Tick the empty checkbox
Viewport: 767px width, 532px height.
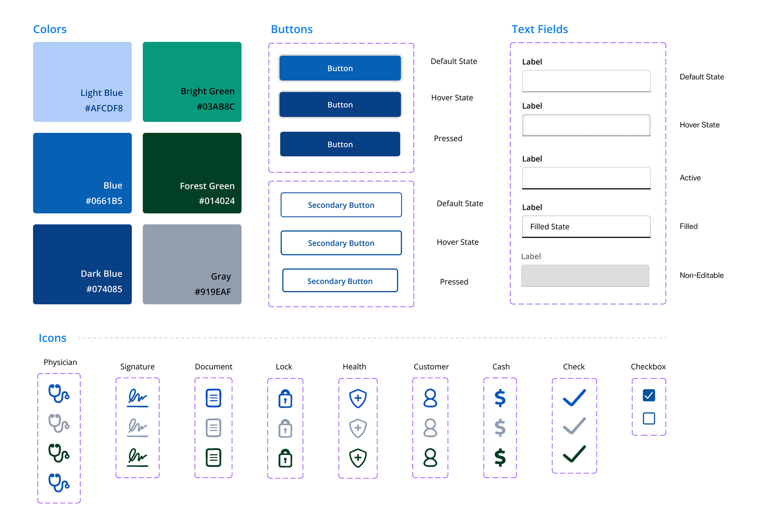point(649,419)
